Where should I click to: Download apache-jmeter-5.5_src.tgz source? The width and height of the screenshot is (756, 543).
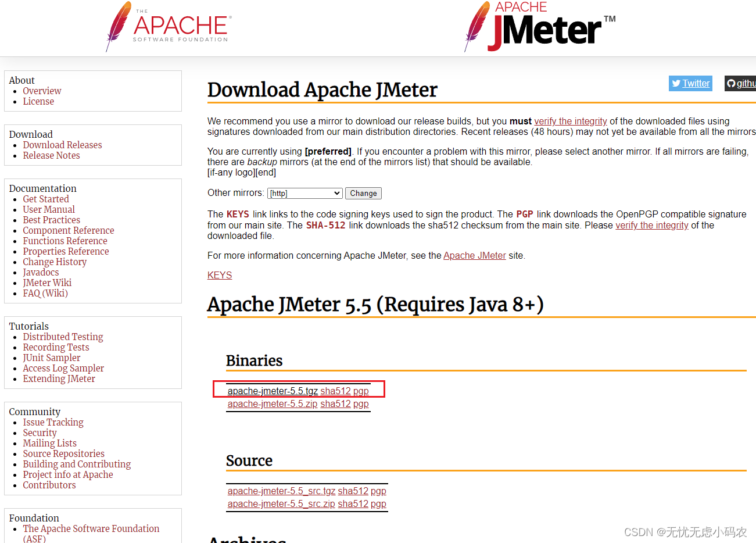pyautogui.click(x=281, y=491)
